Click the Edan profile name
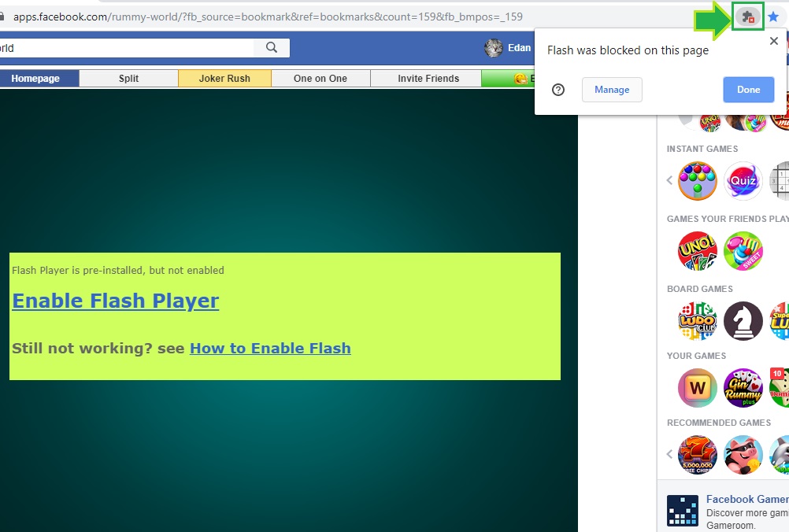This screenshot has width=789, height=532. (519, 48)
